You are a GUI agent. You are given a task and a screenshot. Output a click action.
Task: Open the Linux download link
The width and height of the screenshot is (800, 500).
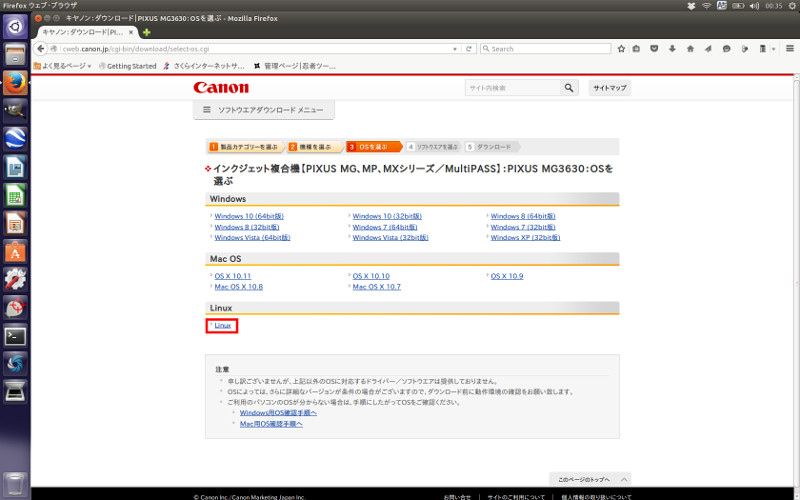pos(223,326)
